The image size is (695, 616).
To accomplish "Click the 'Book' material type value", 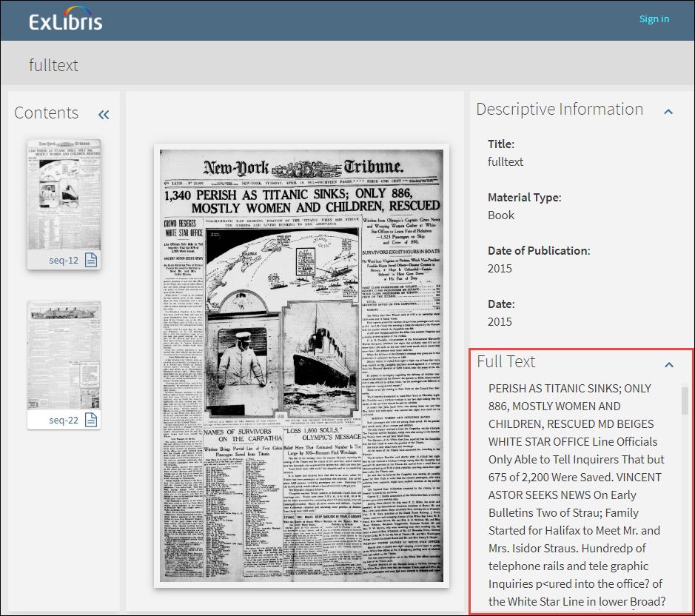I will [x=501, y=215].
